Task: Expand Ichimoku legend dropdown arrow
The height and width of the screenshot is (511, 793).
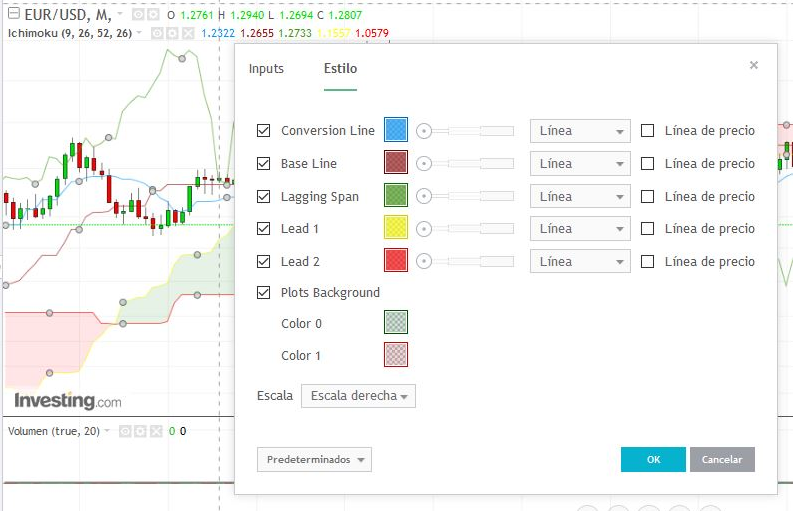Action: (x=140, y=33)
